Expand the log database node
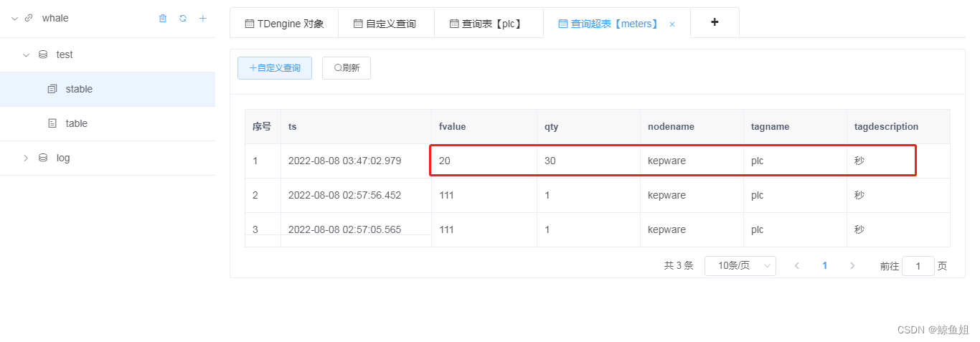The image size is (980, 342). click(x=26, y=158)
